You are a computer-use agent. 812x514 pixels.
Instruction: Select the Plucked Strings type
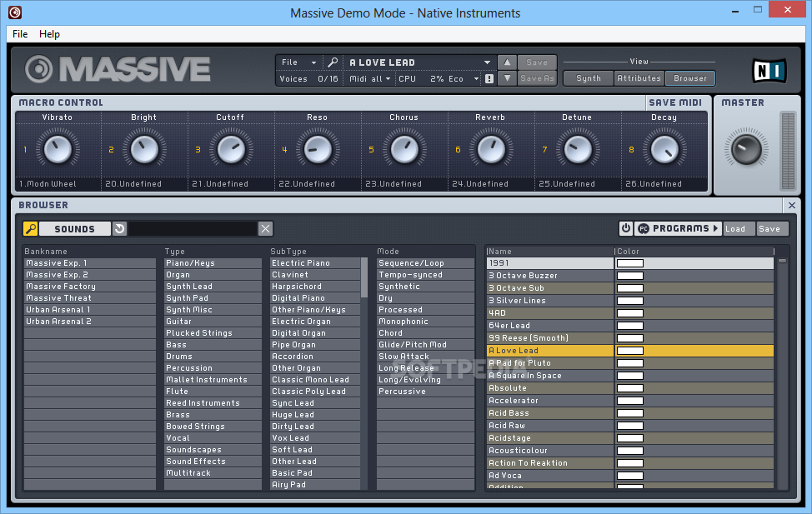click(x=213, y=333)
